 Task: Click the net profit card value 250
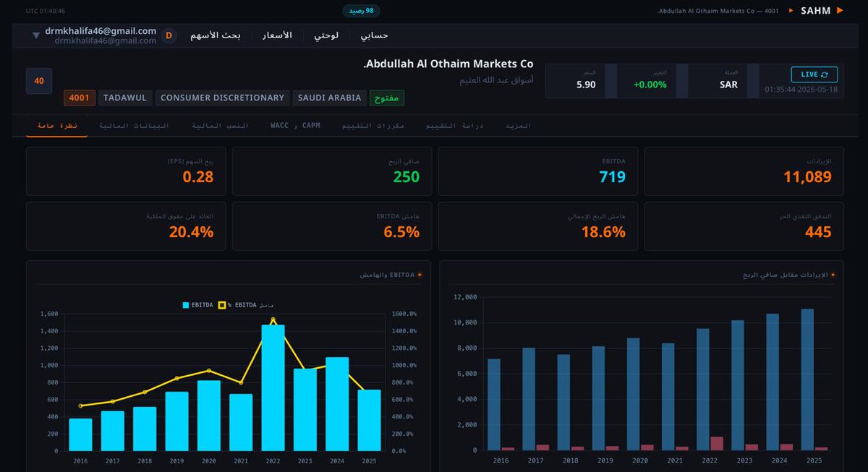click(x=407, y=176)
